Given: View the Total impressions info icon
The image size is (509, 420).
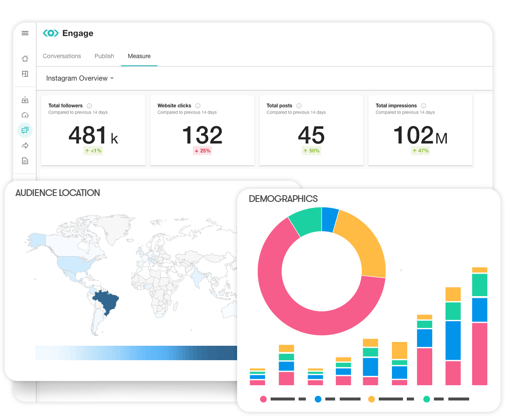Looking at the screenshot, I should [424, 106].
